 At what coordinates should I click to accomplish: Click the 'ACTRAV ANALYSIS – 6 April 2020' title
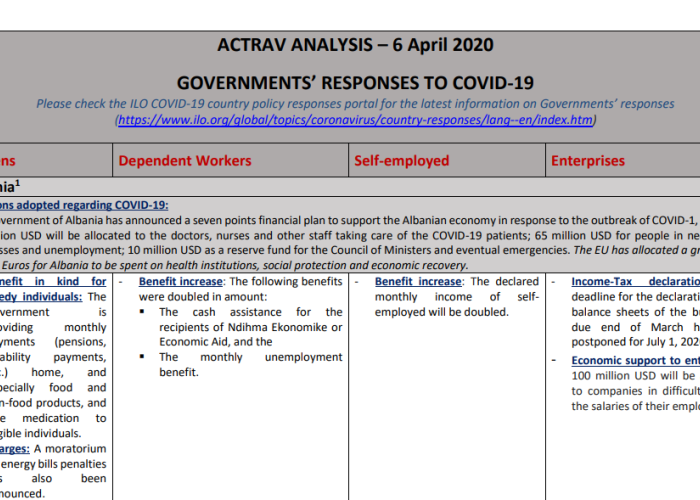click(355, 45)
